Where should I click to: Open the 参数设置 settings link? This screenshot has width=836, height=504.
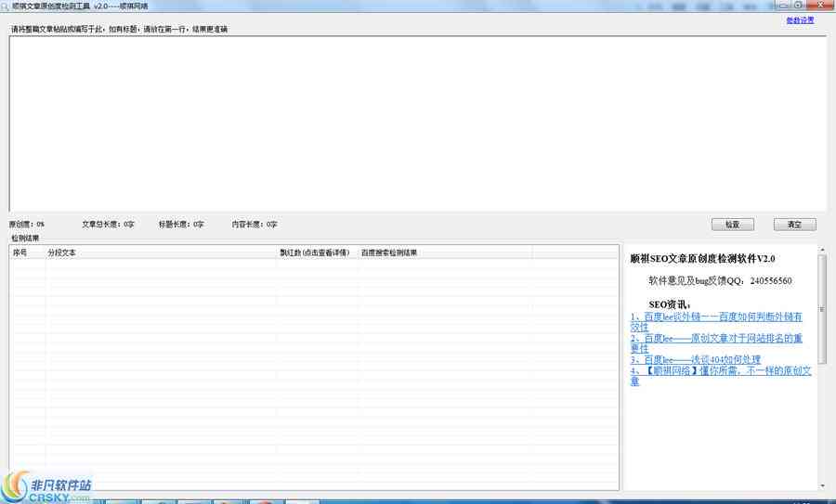pyautogui.click(x=800, y=20)
